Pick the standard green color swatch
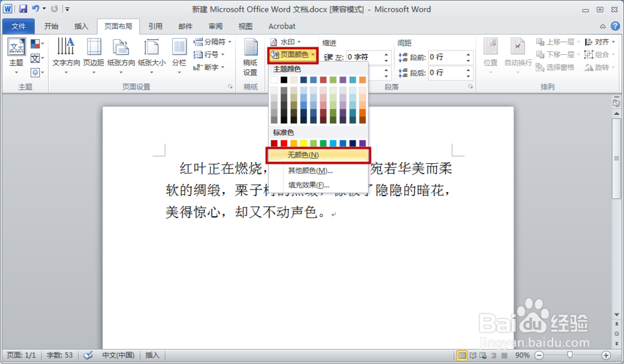Viewport: 624px width, 364px height. pyautogui.click(x=323, y=143)
